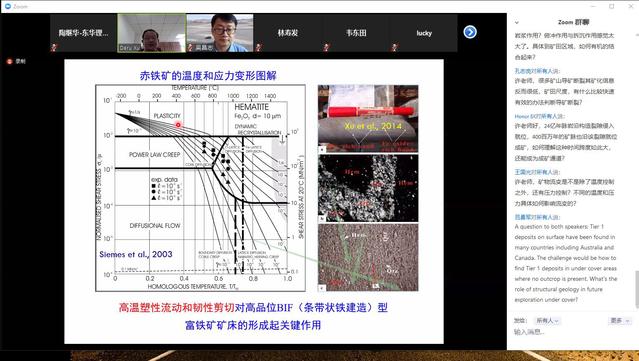Click muted mic icon on 陶继华 tile
Viewport: 639px width, 361px height.
[x=53, y=48]
